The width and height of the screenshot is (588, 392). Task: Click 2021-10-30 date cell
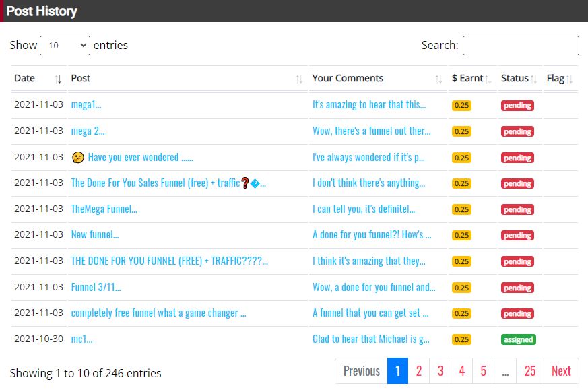click(38, 339)
